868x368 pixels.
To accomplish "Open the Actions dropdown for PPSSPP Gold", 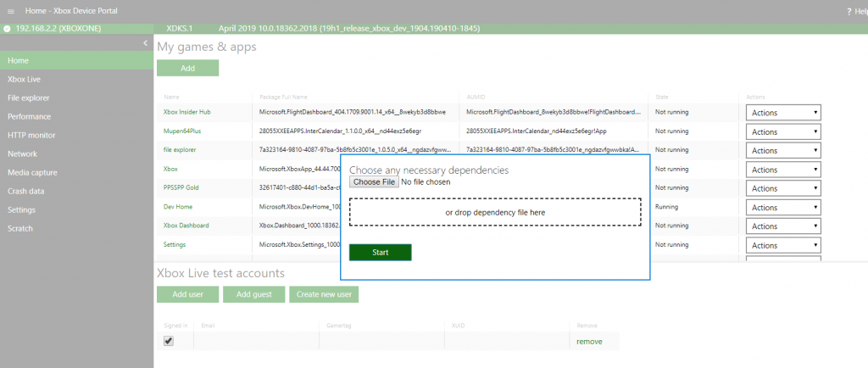I will [x=783, y=188].
